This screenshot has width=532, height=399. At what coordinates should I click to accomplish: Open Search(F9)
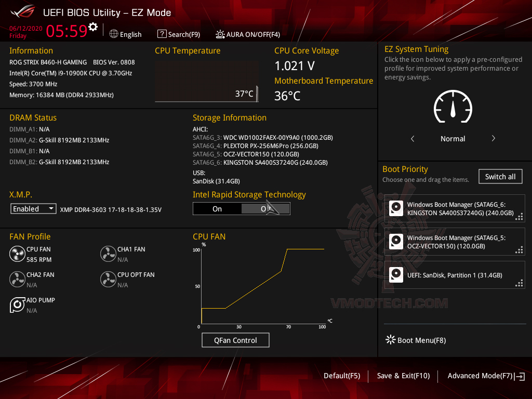pos(179,34)
